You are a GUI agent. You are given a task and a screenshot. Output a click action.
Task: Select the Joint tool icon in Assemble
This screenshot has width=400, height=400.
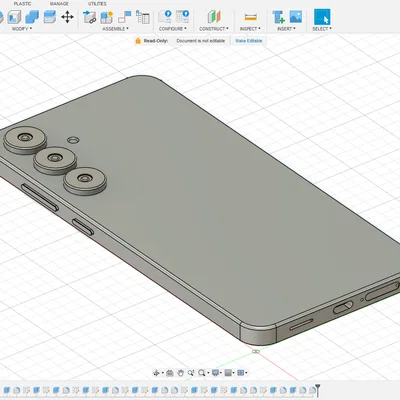[x=125, y=17]
